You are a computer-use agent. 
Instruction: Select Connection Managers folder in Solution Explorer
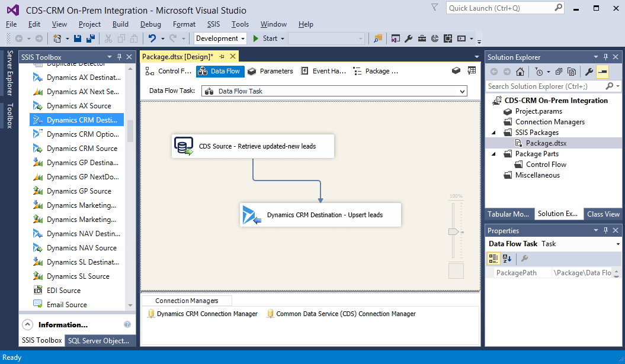[549, 122]
